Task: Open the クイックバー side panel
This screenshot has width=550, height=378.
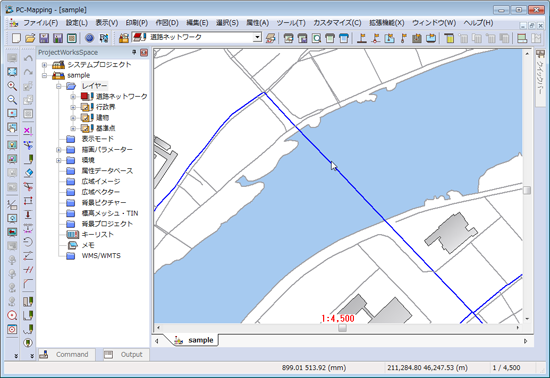Action: tap(540, 78)
